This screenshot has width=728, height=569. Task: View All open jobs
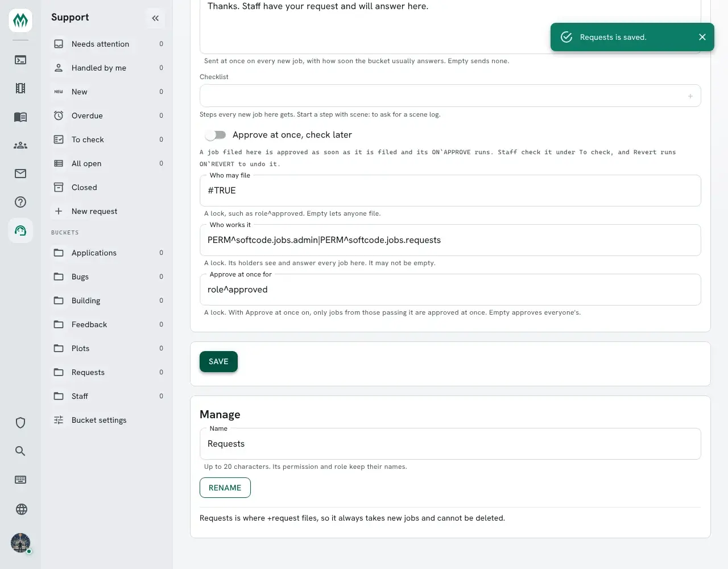[x=108, y=163]
